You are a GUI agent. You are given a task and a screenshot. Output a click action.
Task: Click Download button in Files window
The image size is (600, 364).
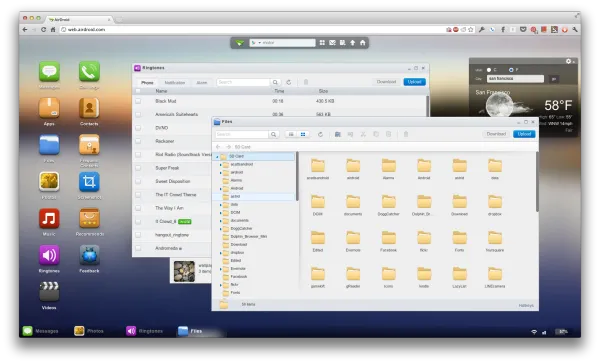(x=496, y=134)
